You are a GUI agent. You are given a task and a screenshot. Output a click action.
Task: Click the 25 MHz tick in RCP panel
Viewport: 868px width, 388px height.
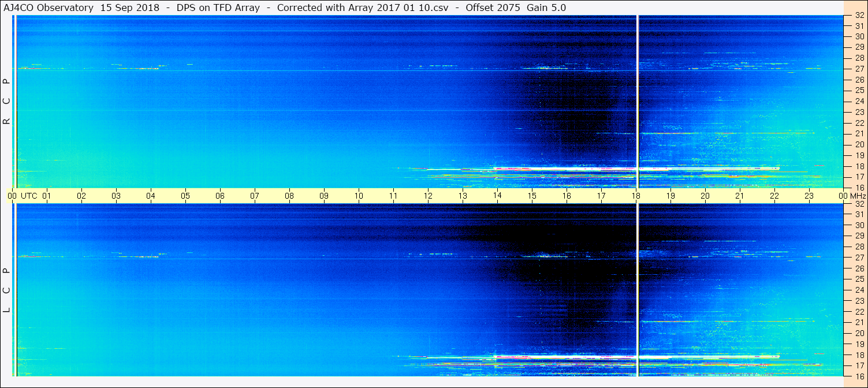[x=859, y=90]
